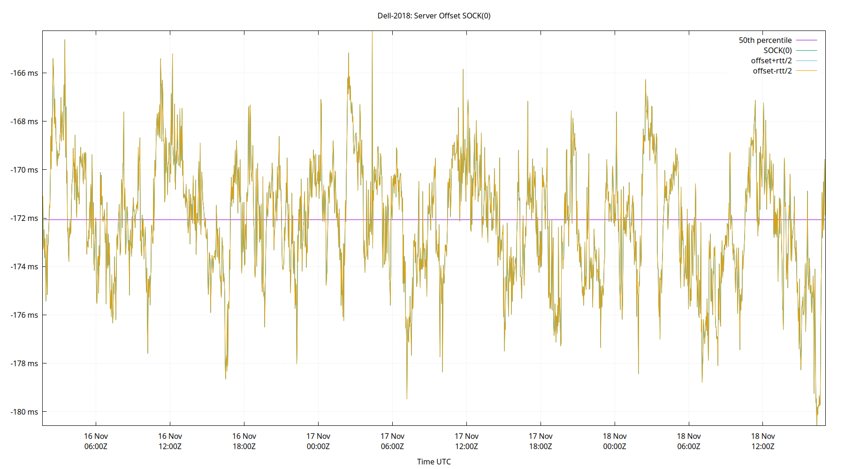Select the "16 Nov 06:00Z" tick label
Screen dimensions: 868x469
tap(96, 441)
